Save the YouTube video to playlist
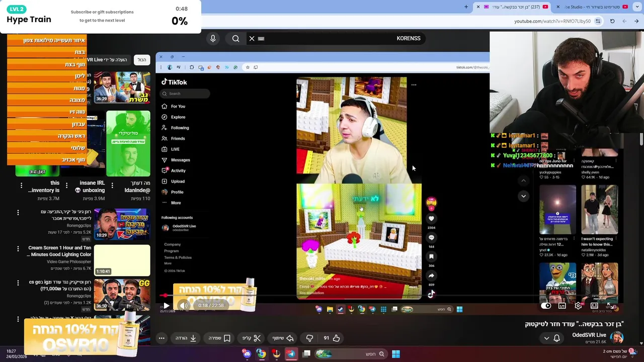The width and height of the screenshot is (644, 362). pos(219,338)
